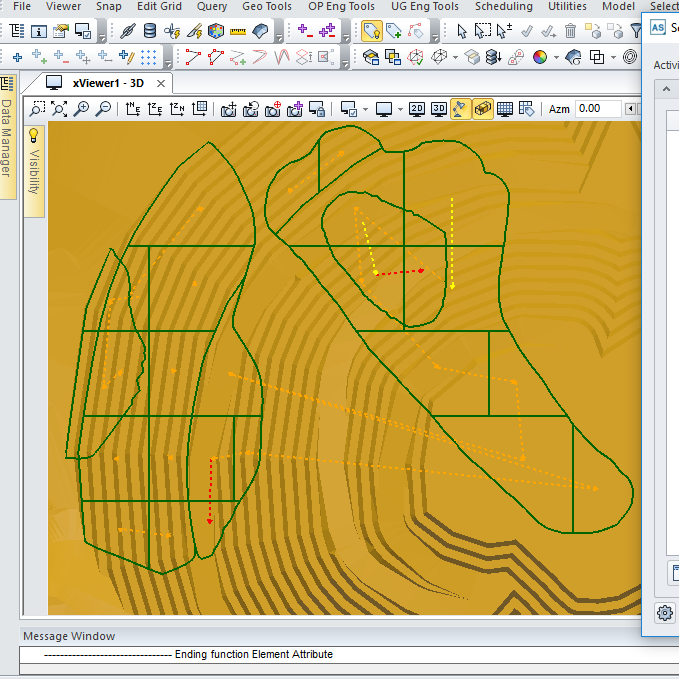This screenshot has height=679, width=679.
Task: Click the tag with green plus icon
Action: pyautogui.click(x=393, y=31)
